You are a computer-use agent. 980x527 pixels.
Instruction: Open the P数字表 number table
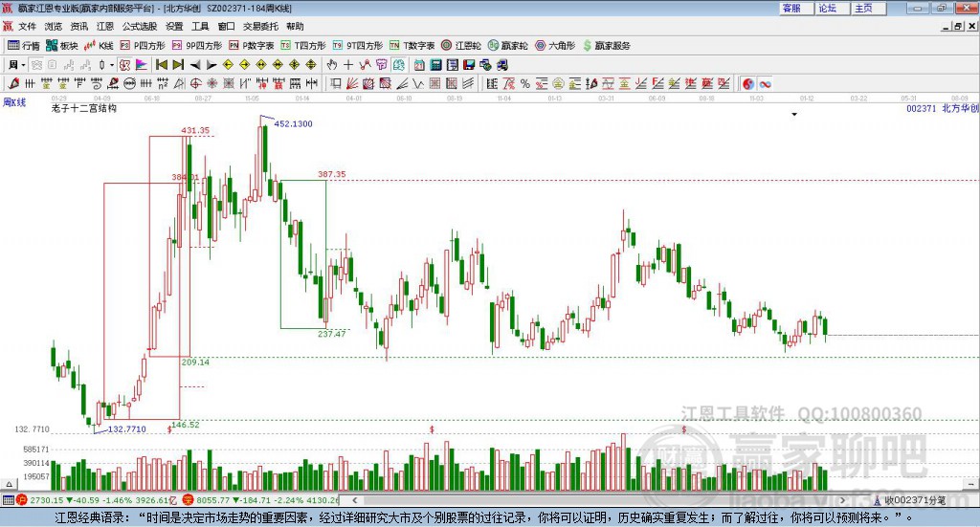[252, 46]
